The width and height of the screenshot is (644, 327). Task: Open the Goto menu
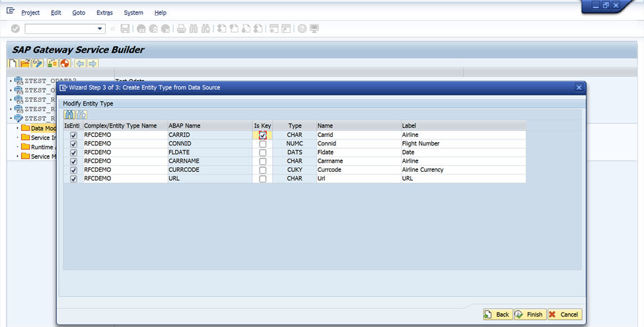pyautogui.click(x=79, y=13)
